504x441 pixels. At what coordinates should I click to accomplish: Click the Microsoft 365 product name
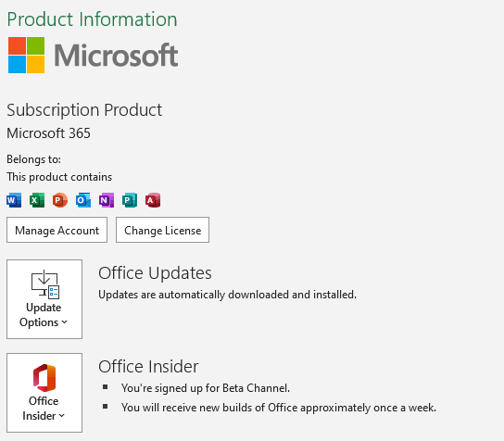click(x=48, y=133)
